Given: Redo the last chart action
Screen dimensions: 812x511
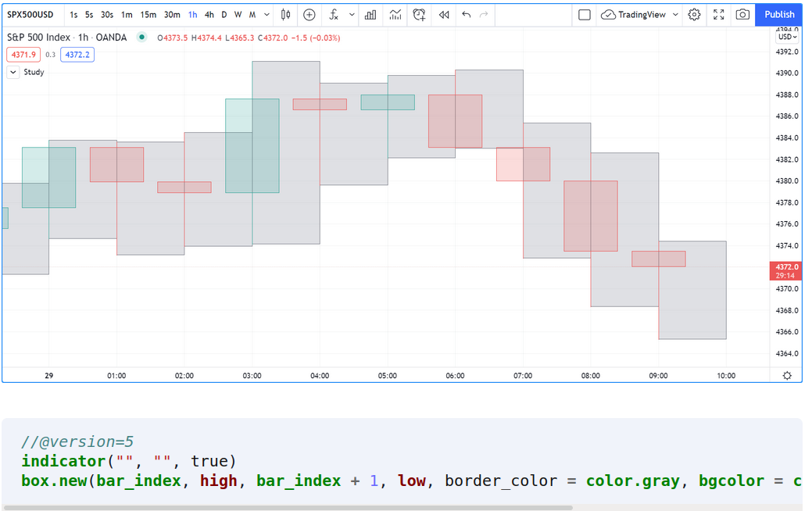Looking at the screenshot, I should click(484, 15).
